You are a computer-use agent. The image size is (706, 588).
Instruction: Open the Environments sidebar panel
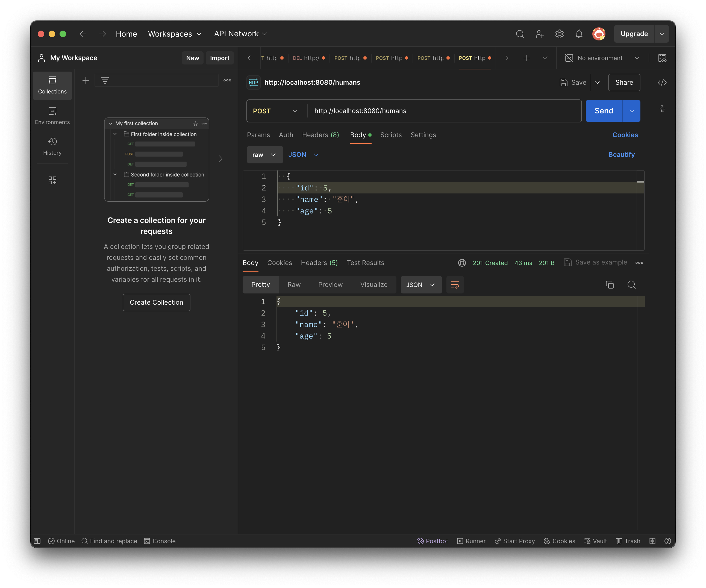52,115
